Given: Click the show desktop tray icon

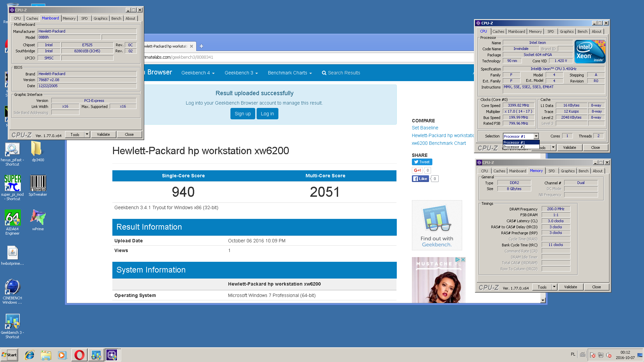Looking at the screenshot, I should coord(640,355).
